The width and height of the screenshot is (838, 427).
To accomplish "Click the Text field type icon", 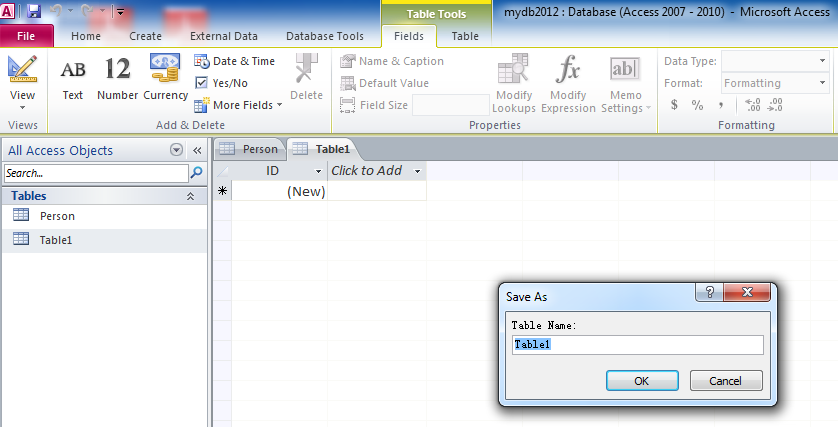I will click(73, 78).
